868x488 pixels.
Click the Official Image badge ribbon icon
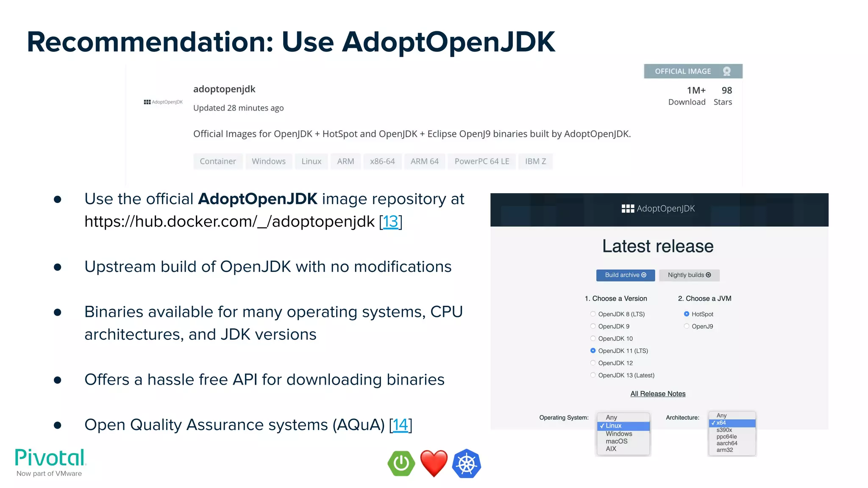(727, 71)
